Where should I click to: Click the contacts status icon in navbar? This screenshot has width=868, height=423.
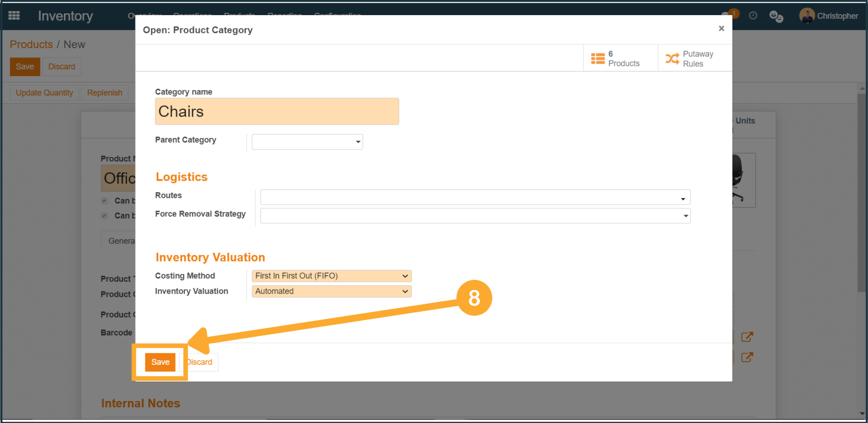click(x=776, y=17)
